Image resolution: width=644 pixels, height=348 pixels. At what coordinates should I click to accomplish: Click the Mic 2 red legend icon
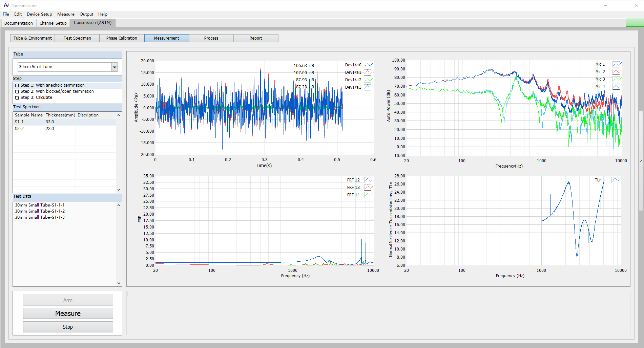point(617,72)
